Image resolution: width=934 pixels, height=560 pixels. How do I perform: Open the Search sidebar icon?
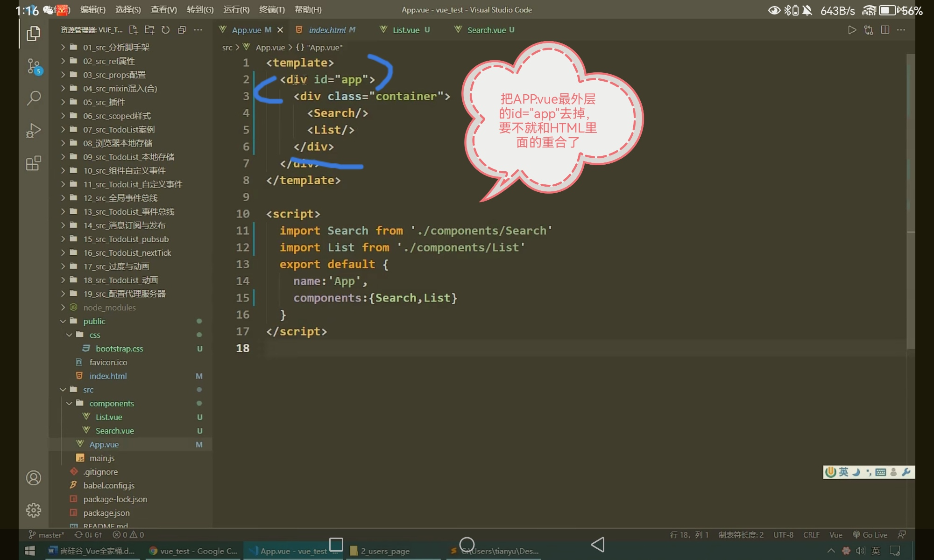tap(34, 98)
